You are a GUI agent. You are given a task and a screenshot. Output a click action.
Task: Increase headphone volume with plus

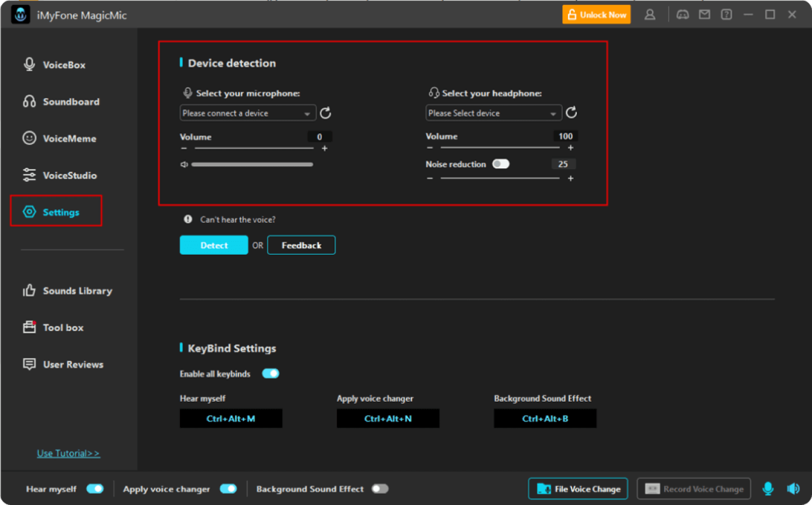coord(570,148)
